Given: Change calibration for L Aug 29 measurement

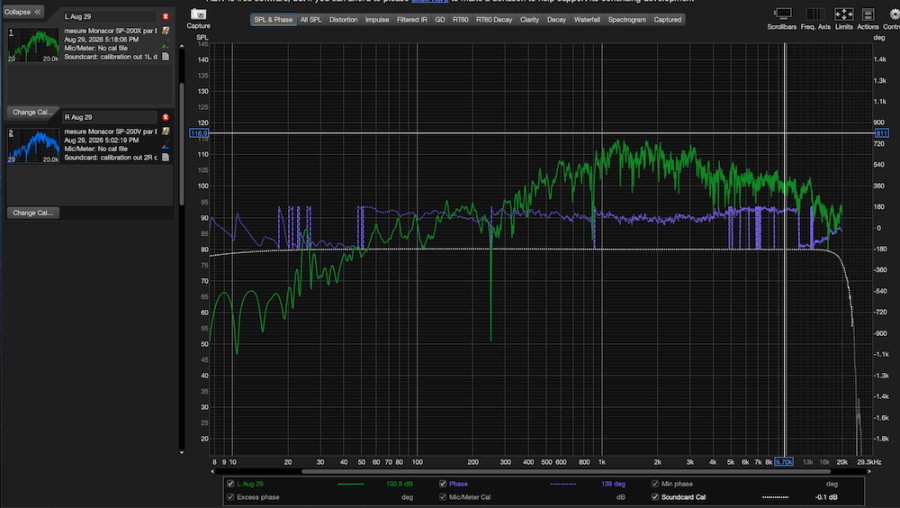Looking at the screenshot, I should [x=33, y=112].
